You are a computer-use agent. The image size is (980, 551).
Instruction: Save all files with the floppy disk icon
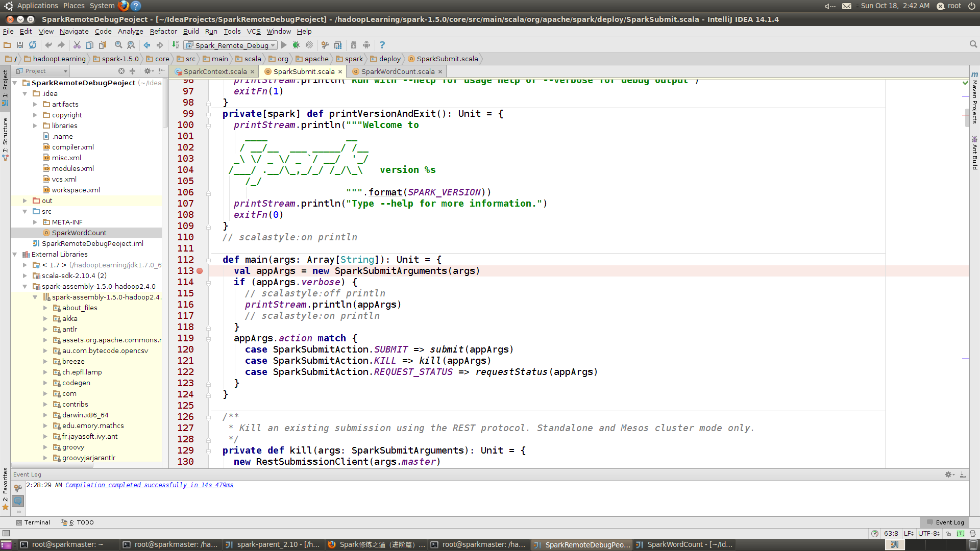[20, 45]
